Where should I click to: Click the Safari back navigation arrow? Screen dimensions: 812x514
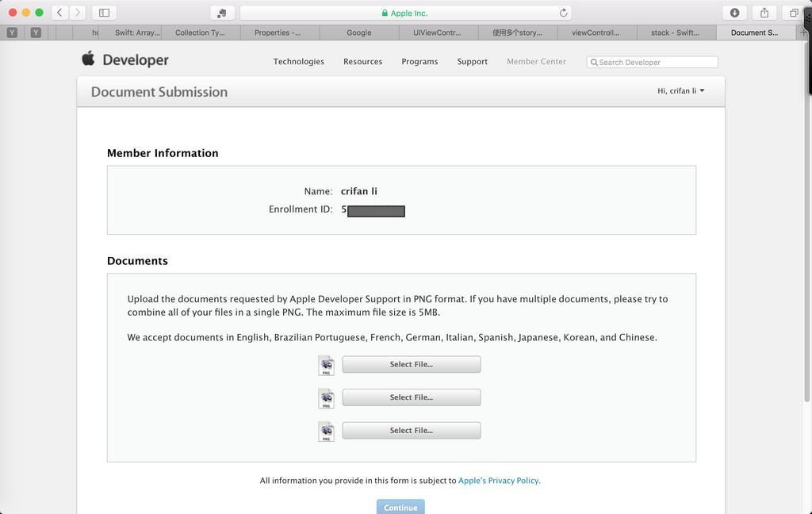pos(60,13)
